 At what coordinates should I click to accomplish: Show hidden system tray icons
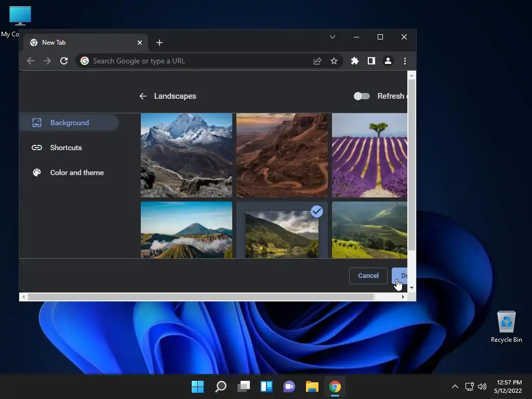455,387
